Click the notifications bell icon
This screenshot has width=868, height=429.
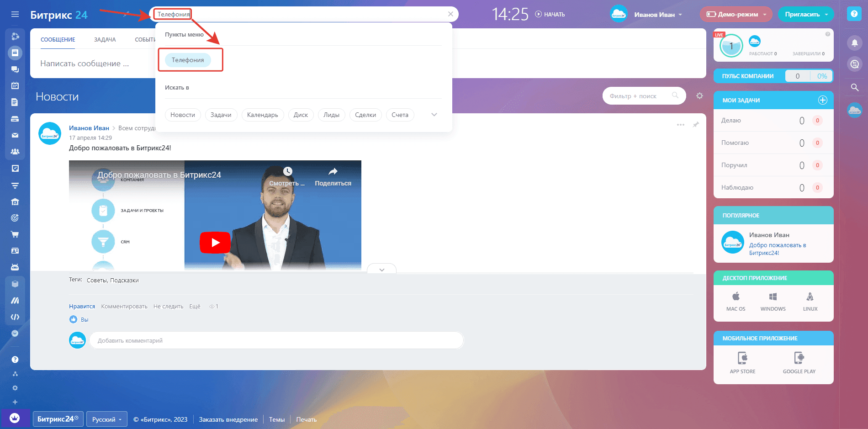854,43
